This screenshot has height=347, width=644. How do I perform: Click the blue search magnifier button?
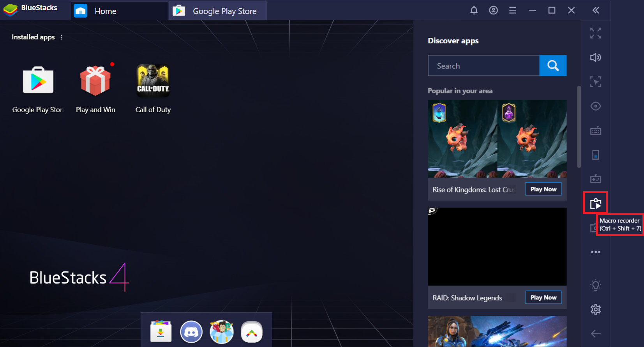[x=553, y=65]
